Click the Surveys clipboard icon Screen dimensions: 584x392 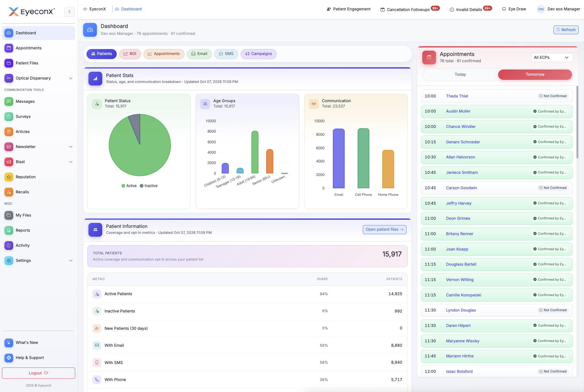pyautogui.click(x=9, y=117)
